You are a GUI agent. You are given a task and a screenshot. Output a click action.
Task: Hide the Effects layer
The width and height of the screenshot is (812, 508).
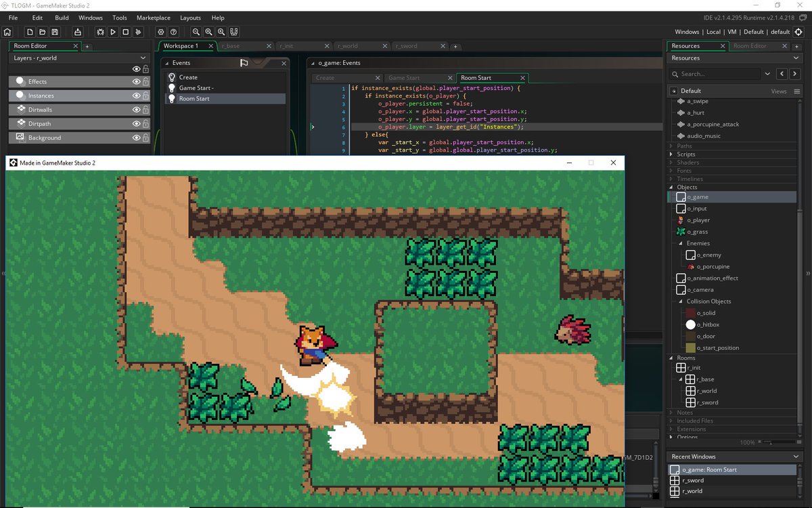tap(137, 81)
